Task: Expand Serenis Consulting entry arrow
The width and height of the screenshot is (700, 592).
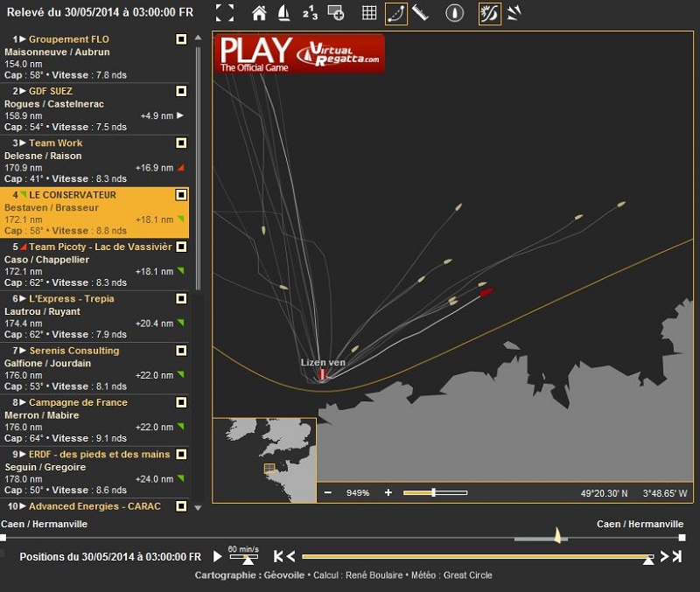Action: (24, 351)
